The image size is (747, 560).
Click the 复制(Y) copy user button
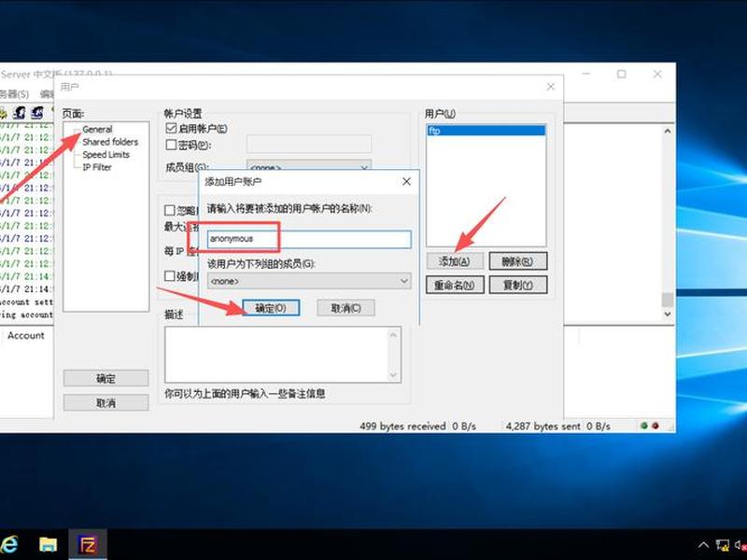(518, 286)
